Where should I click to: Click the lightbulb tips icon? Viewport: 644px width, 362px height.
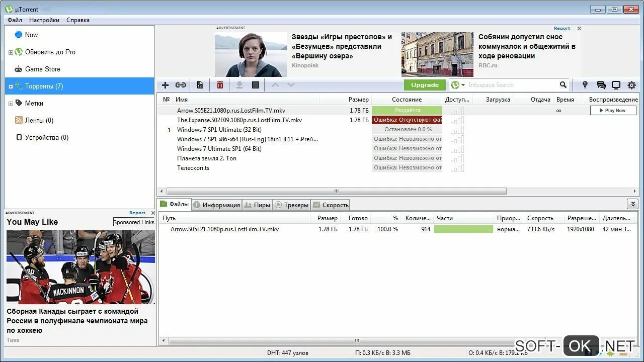pyautogui.click(x=585, y=85)
